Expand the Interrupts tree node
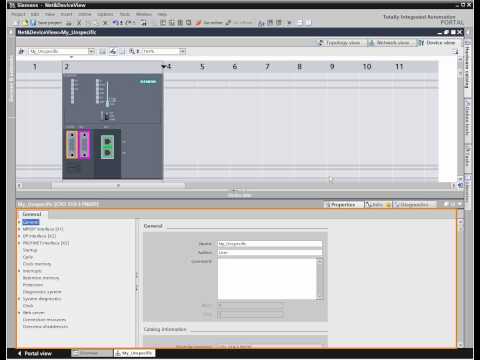Image resolution: width=480 pixels, height=360 pixels. (x=19, y=271)
